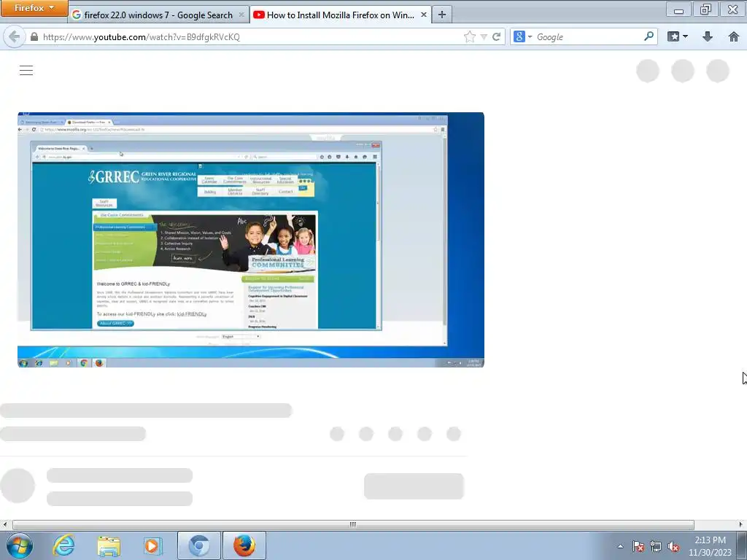
Task: Close the YouTube video tab
Action: click(x=424, y=15)
